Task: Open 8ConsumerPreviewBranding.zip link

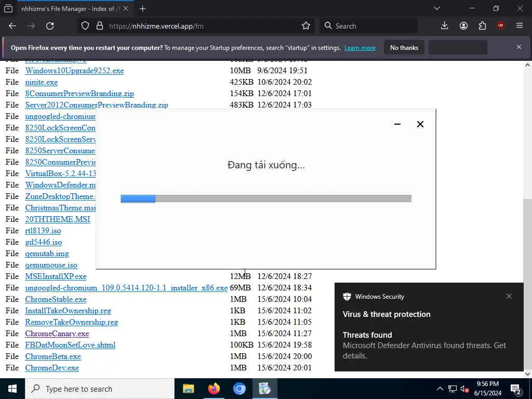Action: click(x=79, y=94)
